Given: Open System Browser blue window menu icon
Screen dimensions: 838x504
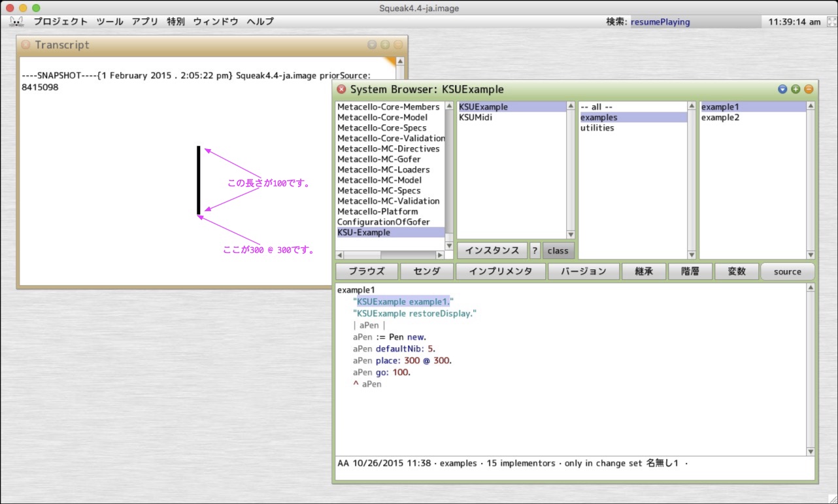Looking at the screenshot, I should [x=782, y=89].
